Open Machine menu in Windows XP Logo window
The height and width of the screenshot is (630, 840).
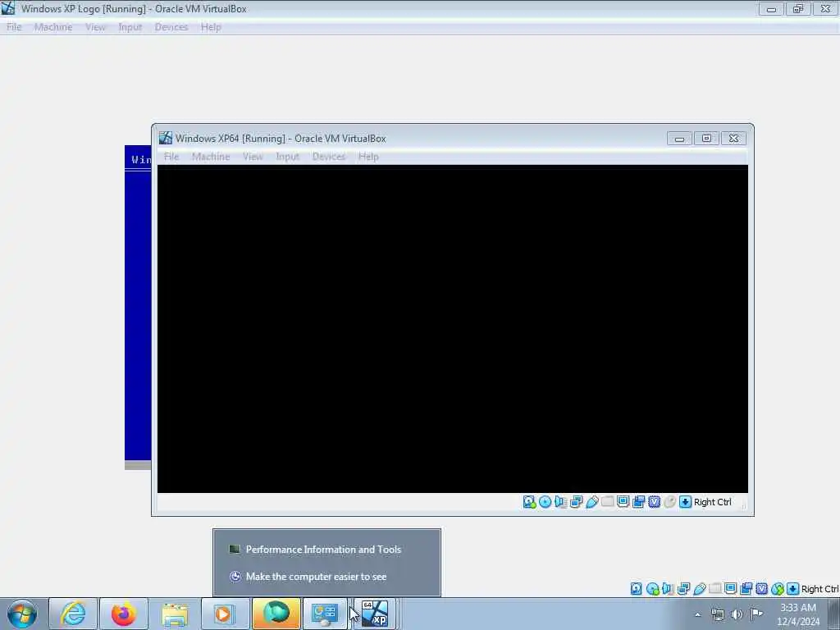(x=53, y=27)
